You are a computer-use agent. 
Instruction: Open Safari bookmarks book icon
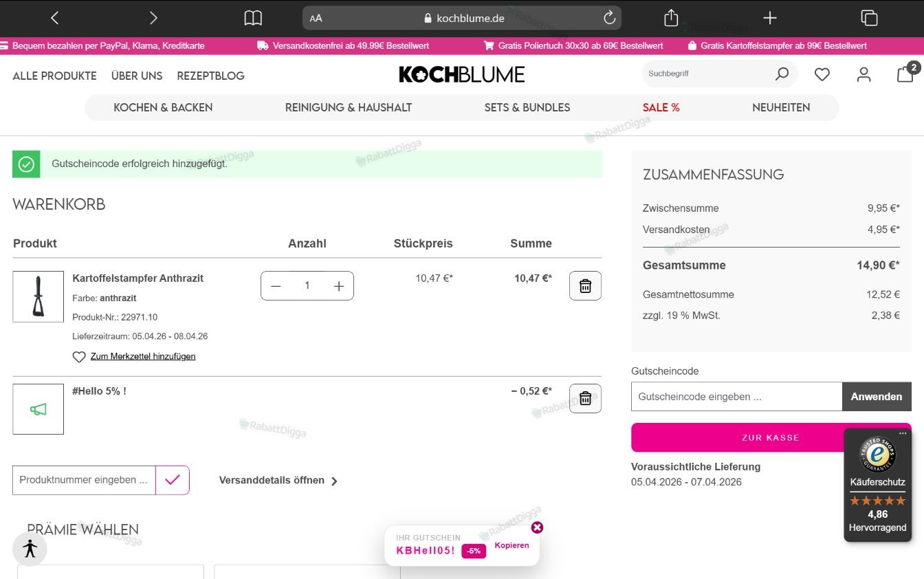253,19
